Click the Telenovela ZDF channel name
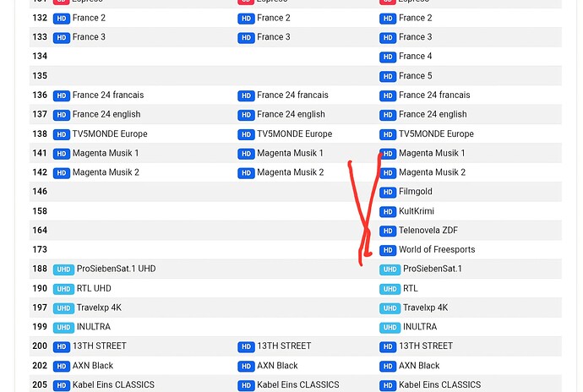This screenshot has width=583, height=392. point(428,231)
